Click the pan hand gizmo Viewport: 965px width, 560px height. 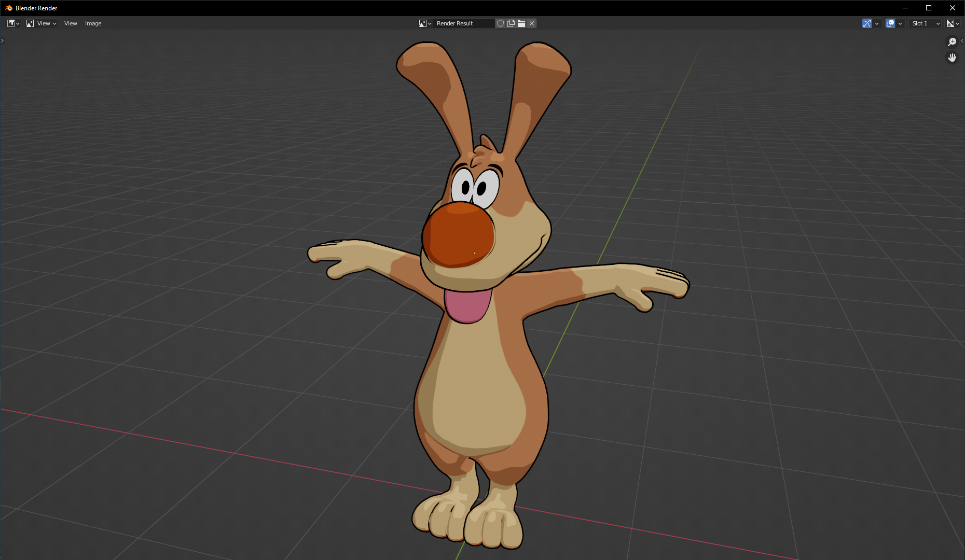(952, 58)
